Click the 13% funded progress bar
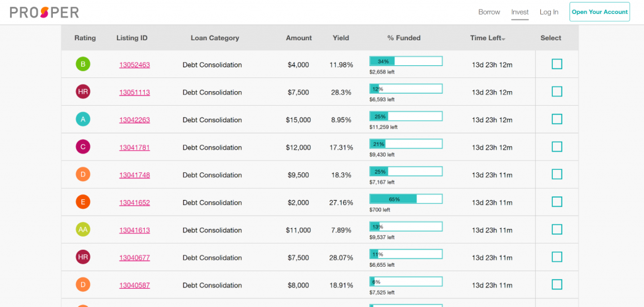This screenshot has height=307, width=644. [406, 226]
